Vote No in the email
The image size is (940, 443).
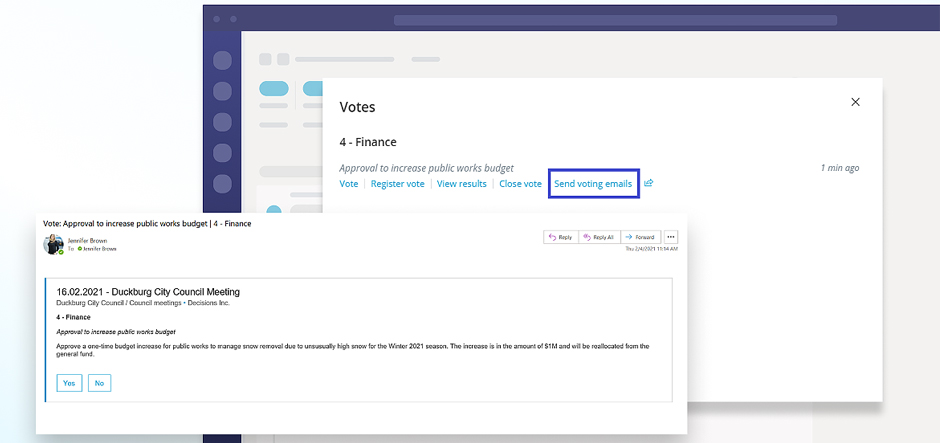pos(99,383)
